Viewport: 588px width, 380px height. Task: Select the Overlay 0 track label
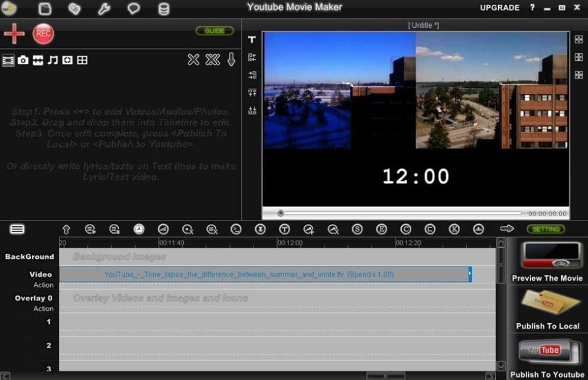34,298
